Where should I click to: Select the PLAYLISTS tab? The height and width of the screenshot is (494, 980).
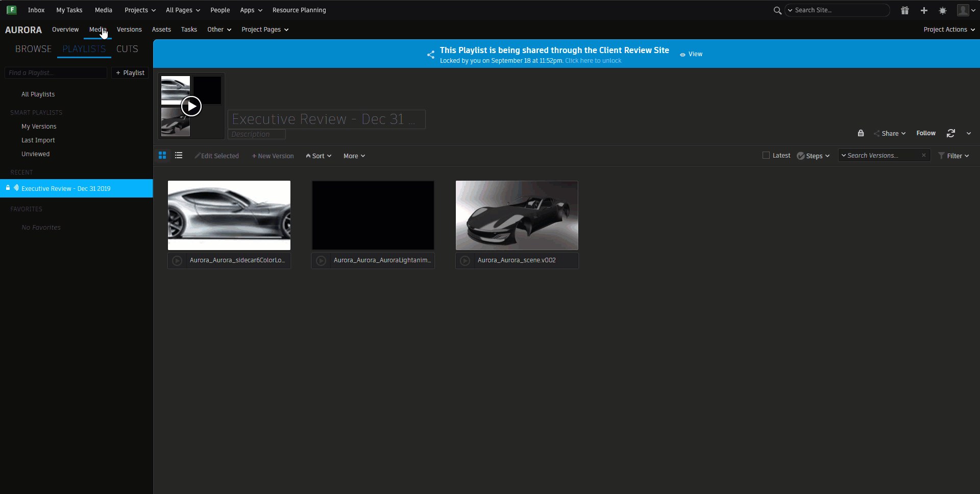(x=84, y=49)
